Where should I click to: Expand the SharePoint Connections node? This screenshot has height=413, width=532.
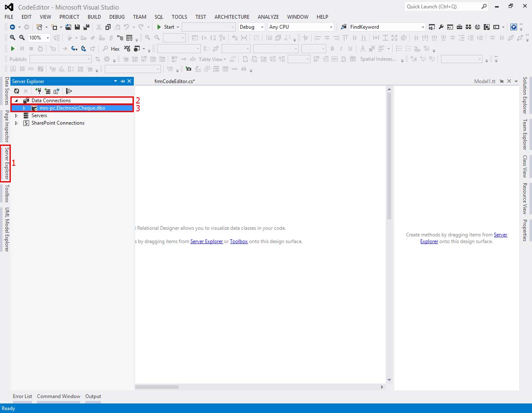click(16, 123)
